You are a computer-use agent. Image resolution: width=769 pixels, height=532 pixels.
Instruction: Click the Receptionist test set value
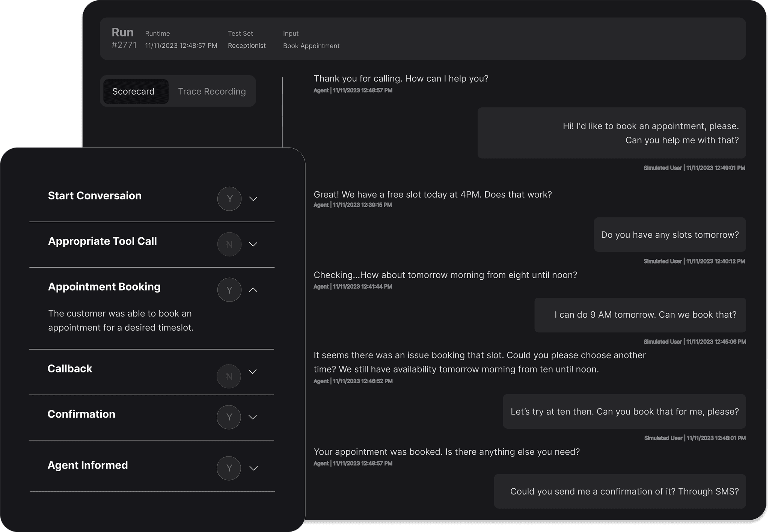click(x=247, y=46)
